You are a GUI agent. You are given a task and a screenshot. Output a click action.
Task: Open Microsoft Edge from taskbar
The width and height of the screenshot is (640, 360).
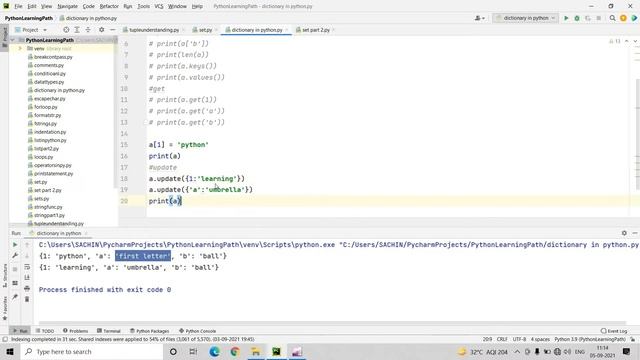(214, 351)
